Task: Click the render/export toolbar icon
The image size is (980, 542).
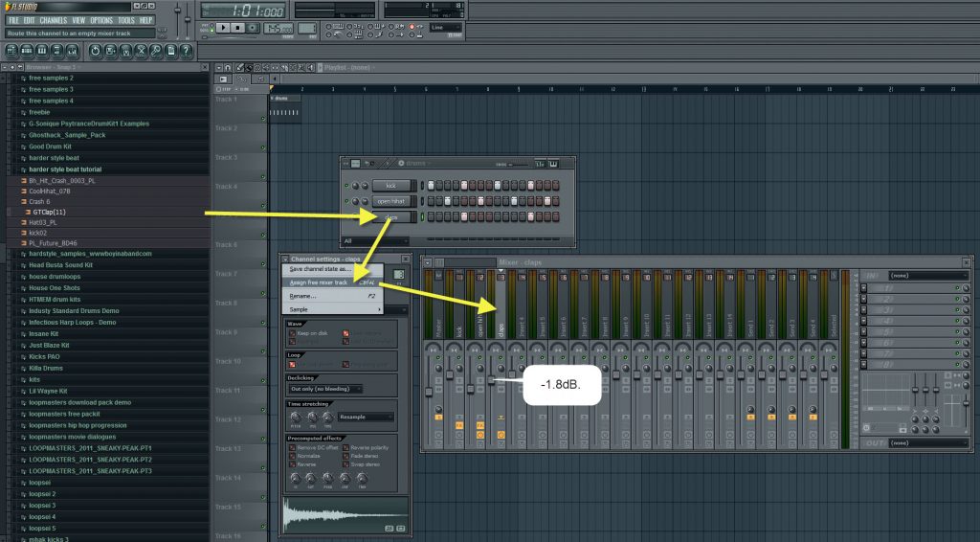Action: (125, 51)
